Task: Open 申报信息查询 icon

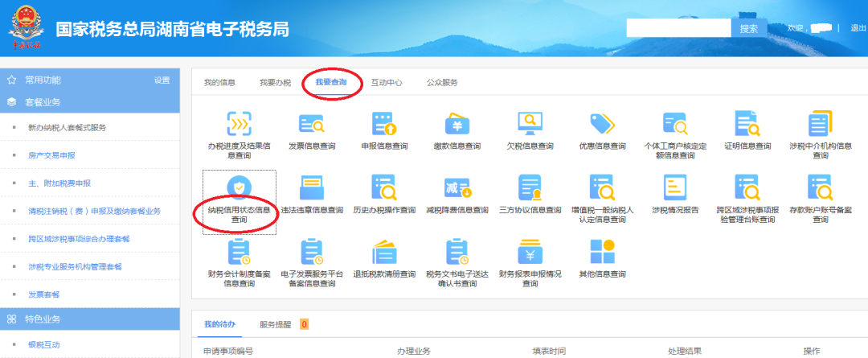Action: (x=384, y=124)
